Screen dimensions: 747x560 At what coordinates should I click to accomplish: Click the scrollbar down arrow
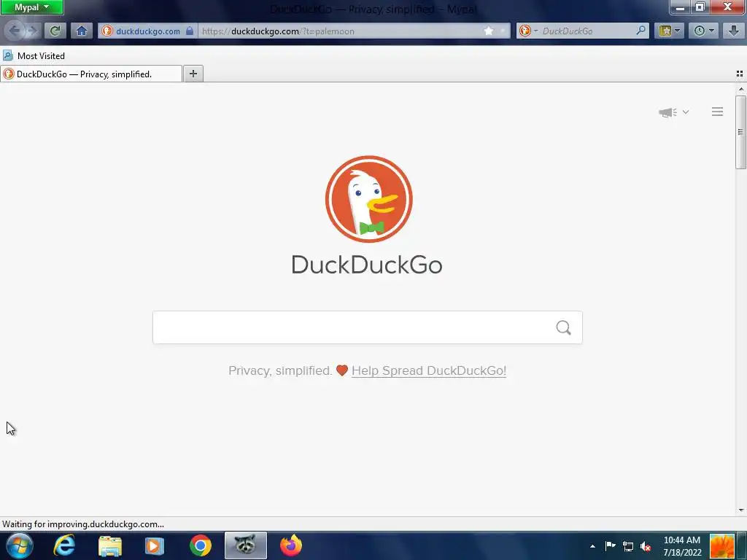(741, 510)
